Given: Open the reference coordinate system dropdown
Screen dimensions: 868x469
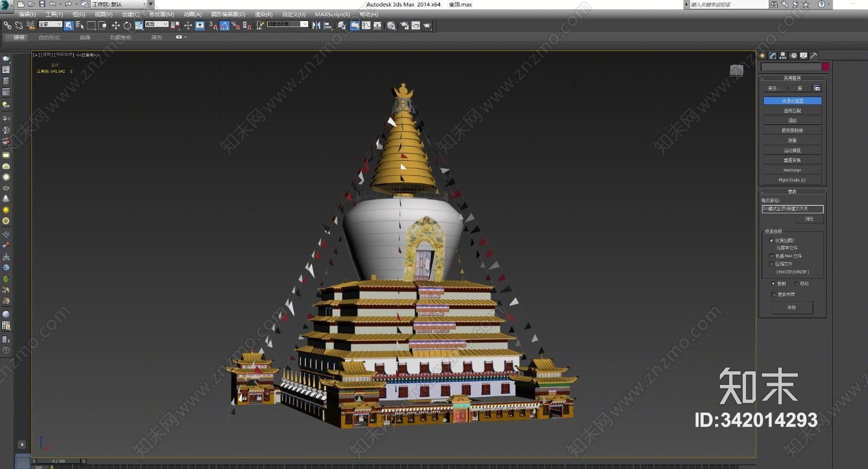Looking at the screenshot, I should (x=157, y=24).
